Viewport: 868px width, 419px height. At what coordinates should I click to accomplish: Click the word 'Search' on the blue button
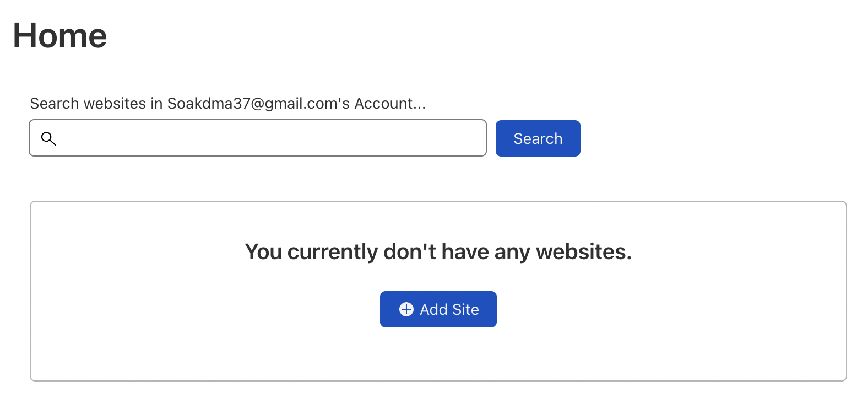click(x=538, y=138)
